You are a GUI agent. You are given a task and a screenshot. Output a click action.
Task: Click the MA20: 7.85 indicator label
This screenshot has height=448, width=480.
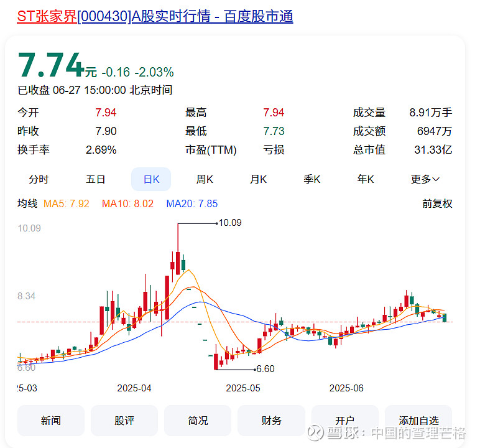[192, 203]
